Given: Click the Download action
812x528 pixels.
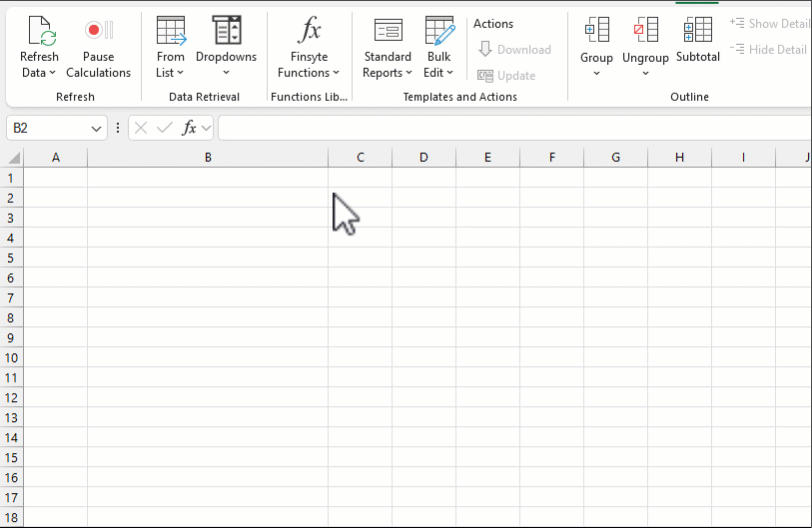Looking at the screenshot, I should [x=514, y=50].
